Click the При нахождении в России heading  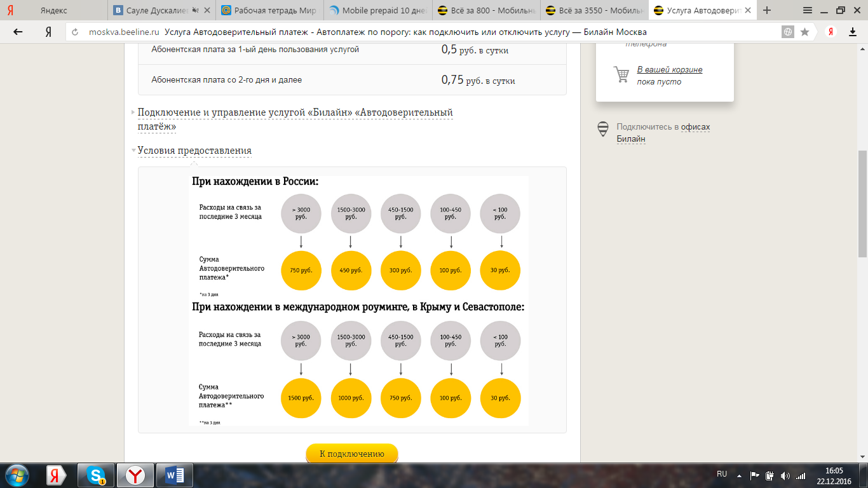coord(255,182)
